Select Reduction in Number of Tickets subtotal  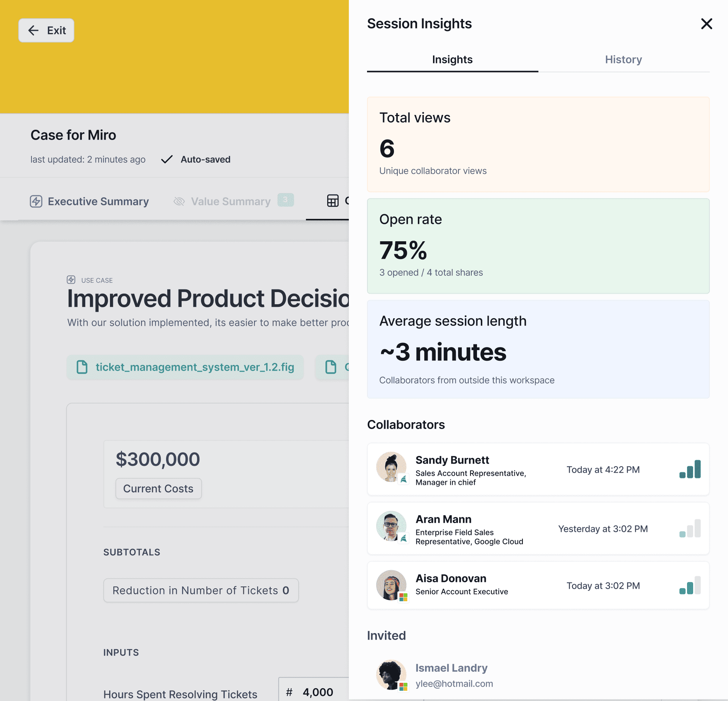coord(201,590)
